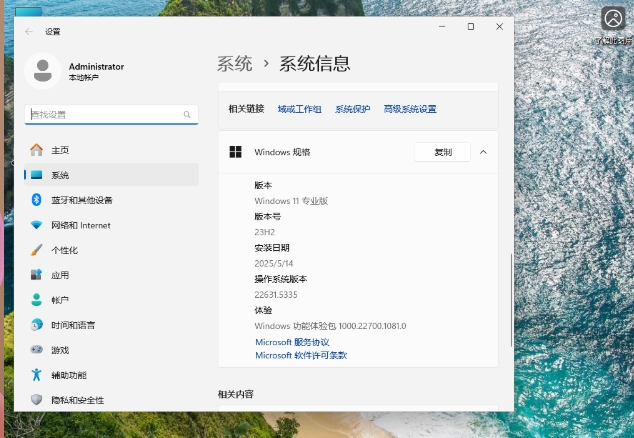Image resolution: width=634 pixels, height=438 pixels.
Task: Click the Time and Language globe icon
Action: click(37, 325)
